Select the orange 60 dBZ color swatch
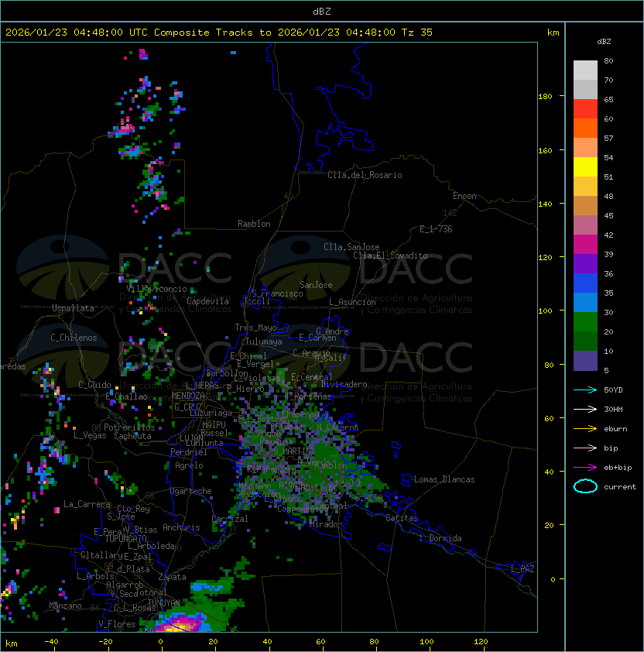The image size is (644, 652). [x=585, y=128]
